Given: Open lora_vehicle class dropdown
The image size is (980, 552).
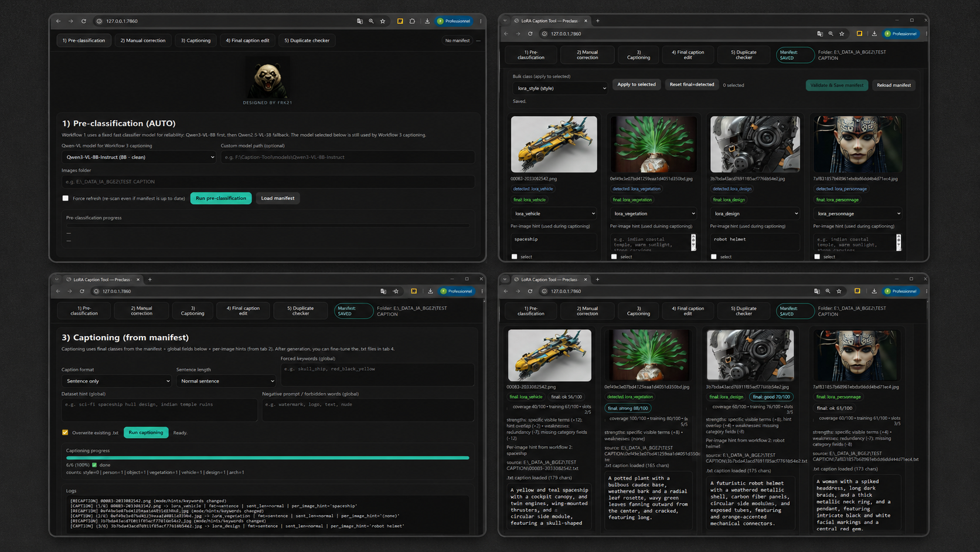Looking at the screenshot, I should tap(554, 214).
